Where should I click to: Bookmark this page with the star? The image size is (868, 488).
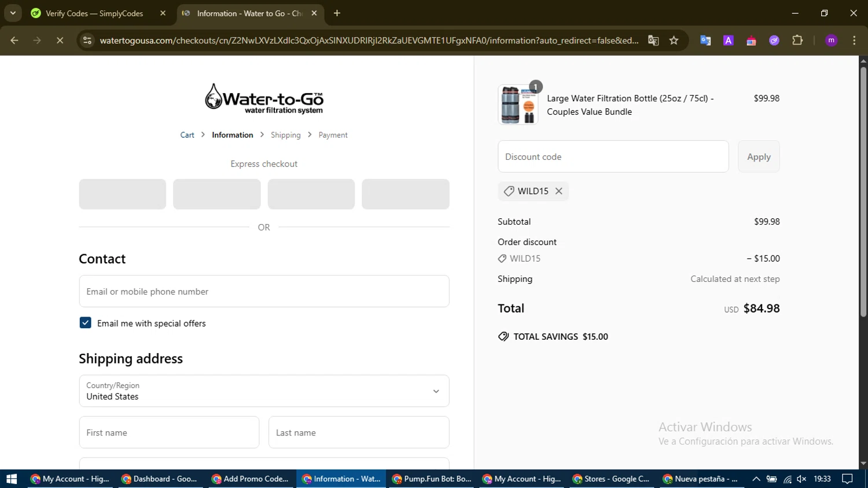coord(674,41)
